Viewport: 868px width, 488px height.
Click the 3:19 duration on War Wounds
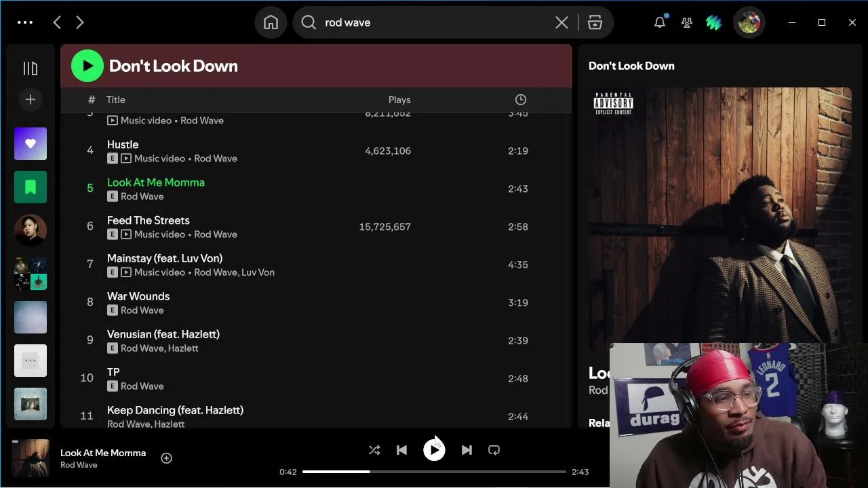pyautogui.click(x=518, y=302)
